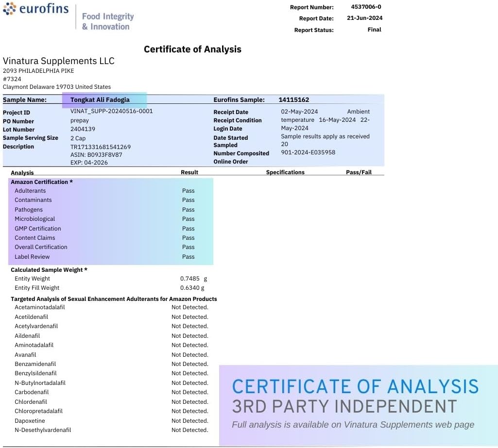Click the Specifications column header

click(x=285, y=172)
